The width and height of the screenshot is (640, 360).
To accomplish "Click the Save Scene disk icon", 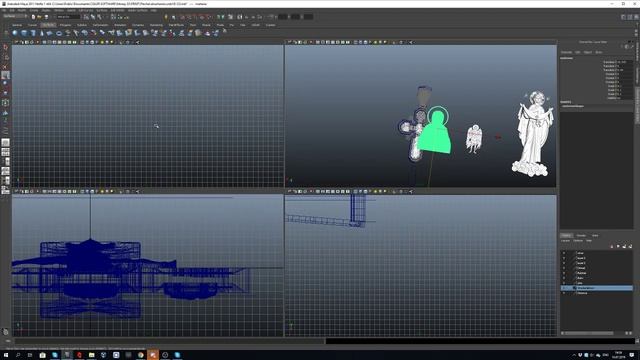I will [46, 17].
